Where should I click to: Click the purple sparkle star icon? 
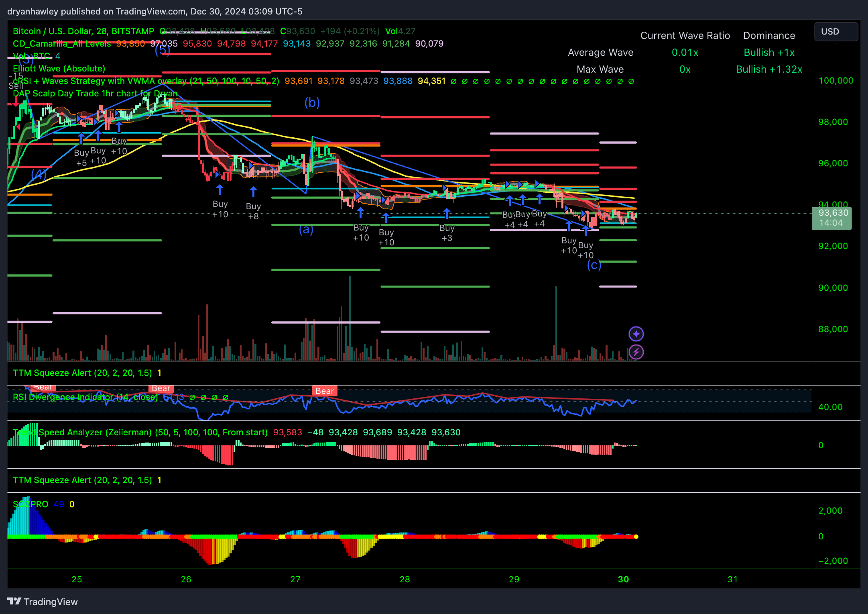coord(636,334)
